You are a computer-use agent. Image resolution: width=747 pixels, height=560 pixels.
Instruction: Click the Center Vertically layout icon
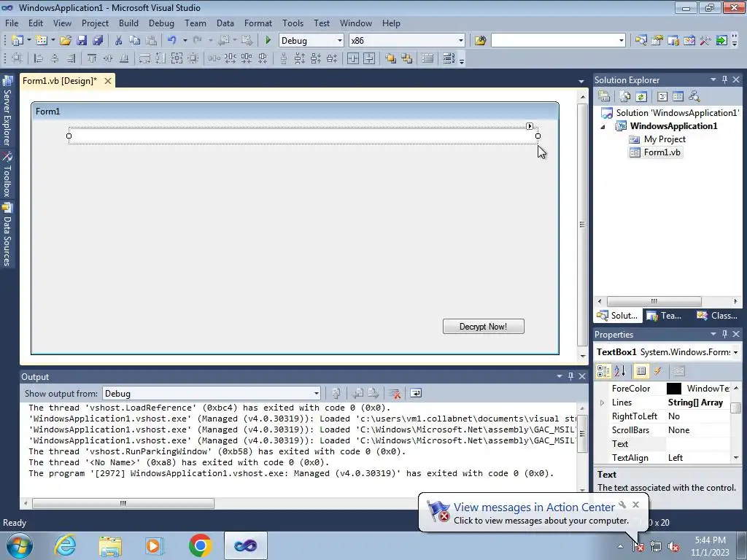369,58
